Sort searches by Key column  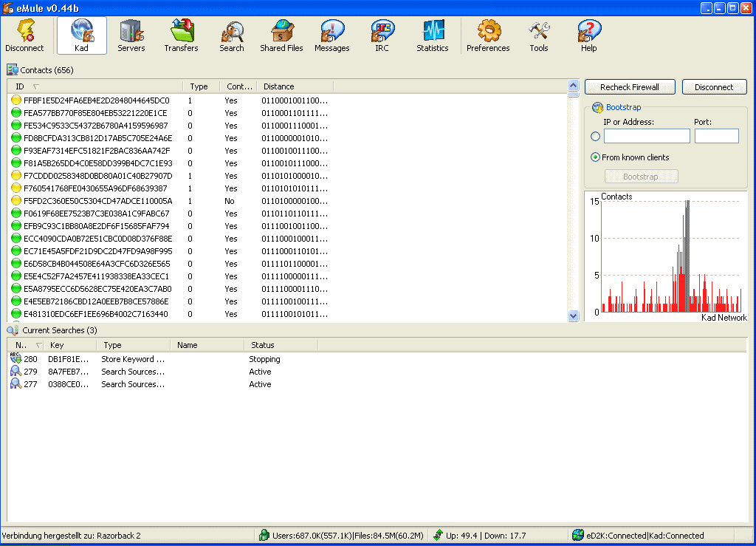(70, 345)
